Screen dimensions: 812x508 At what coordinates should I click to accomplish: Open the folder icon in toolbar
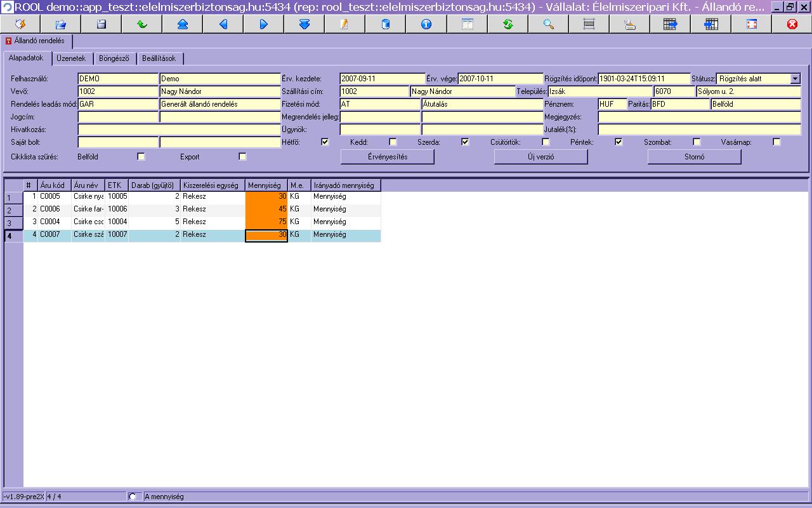(x=61, y=24)
